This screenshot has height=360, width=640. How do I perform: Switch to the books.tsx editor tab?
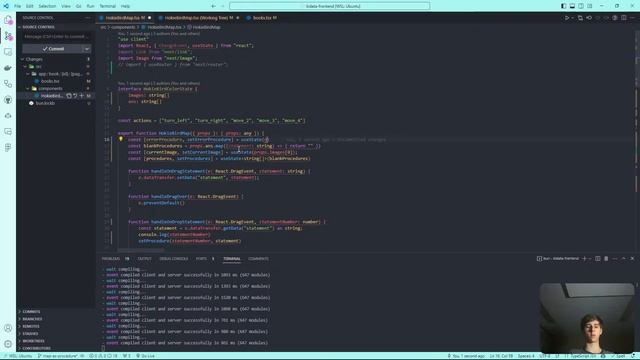click(262, 18)
